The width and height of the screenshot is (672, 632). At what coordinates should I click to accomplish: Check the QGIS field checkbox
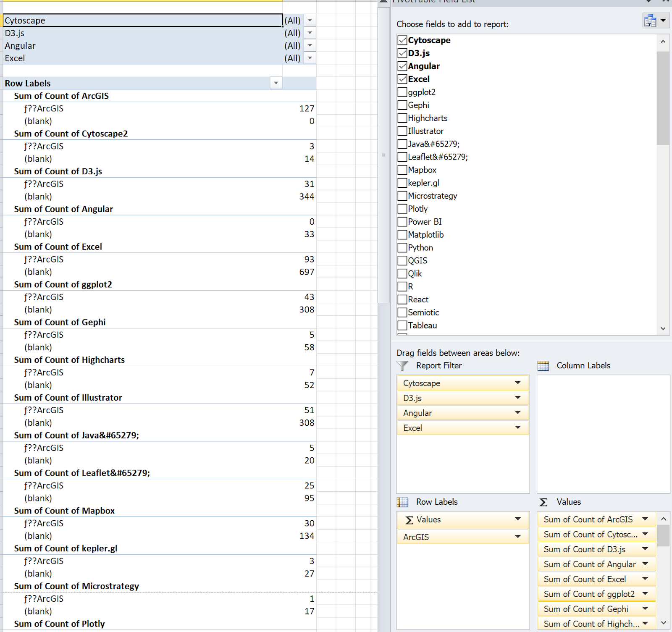click(402, 261)
